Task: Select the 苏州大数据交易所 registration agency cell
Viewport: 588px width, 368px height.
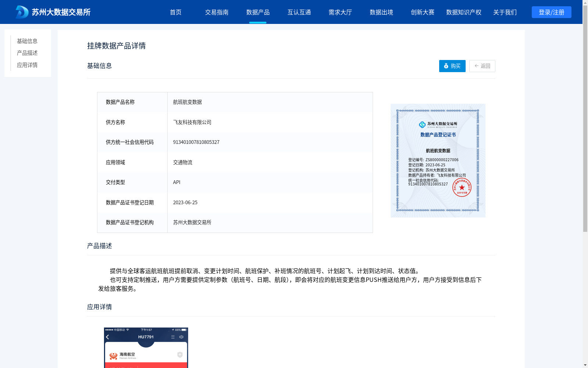Action: pyautogui.click(x=270, y=223)
